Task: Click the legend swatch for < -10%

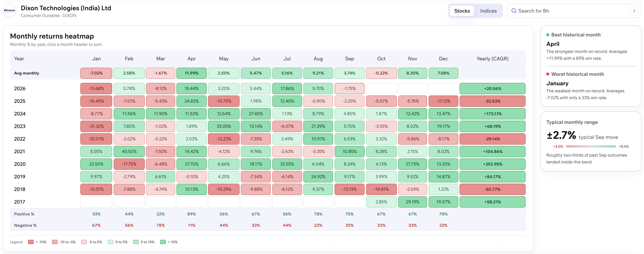Action: click(31, 242)
